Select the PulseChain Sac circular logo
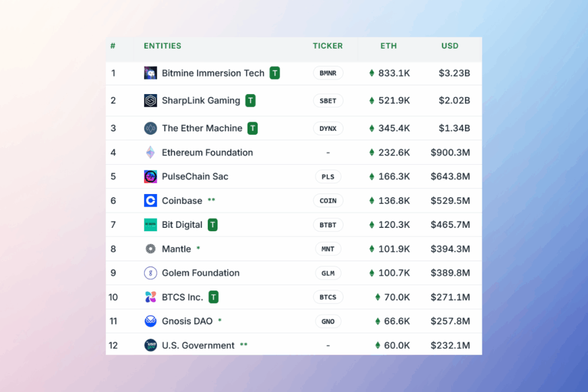 coord(150,176)
